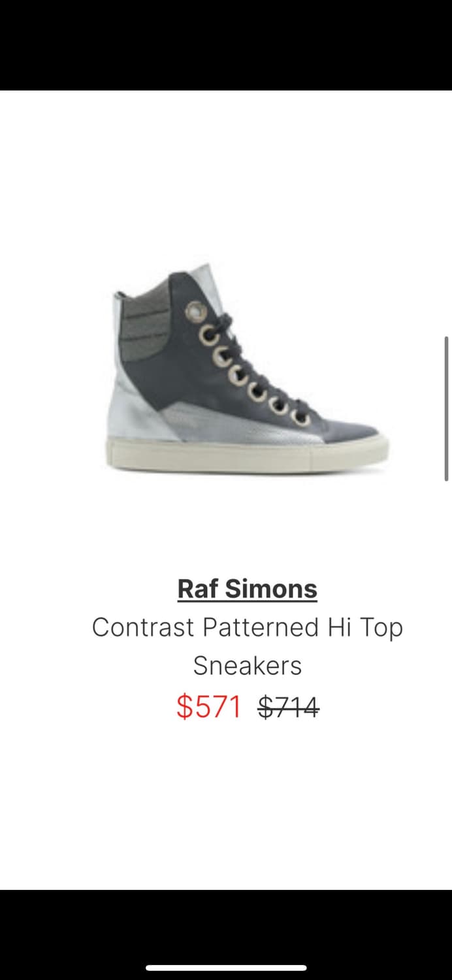Screen dimensions: 452x980
Task: Tap the word Contrast in the product title
Action: [x=143, y=627]
